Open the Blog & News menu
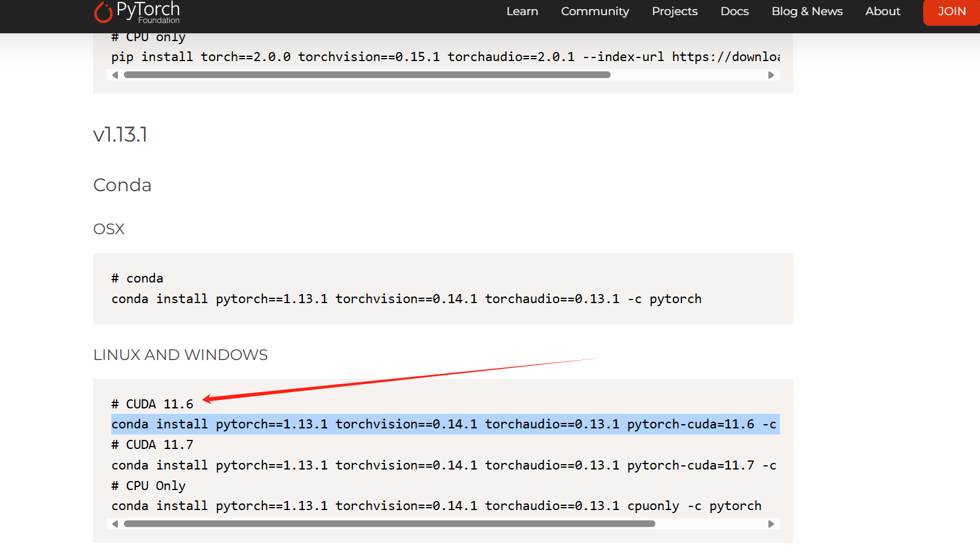 point(807,11)
